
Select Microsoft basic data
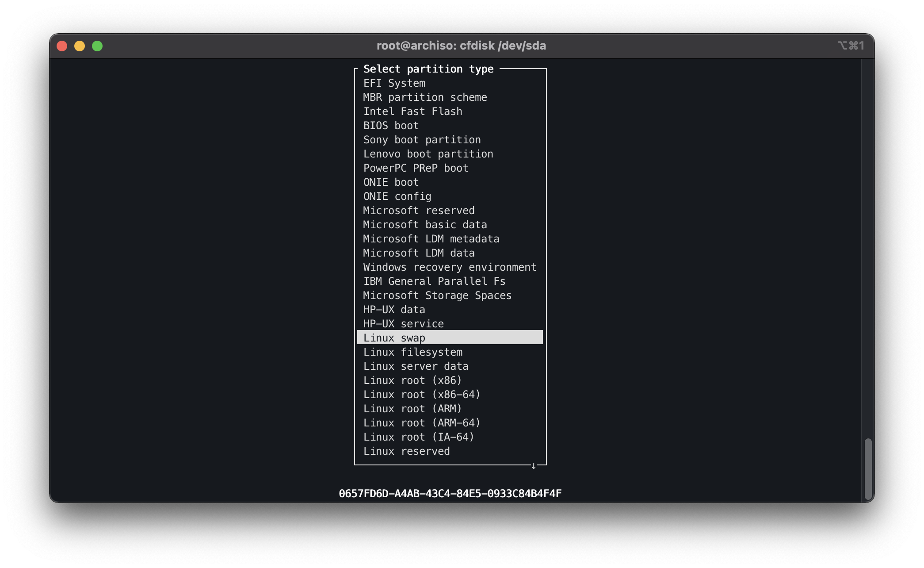[x=425, y=225]
